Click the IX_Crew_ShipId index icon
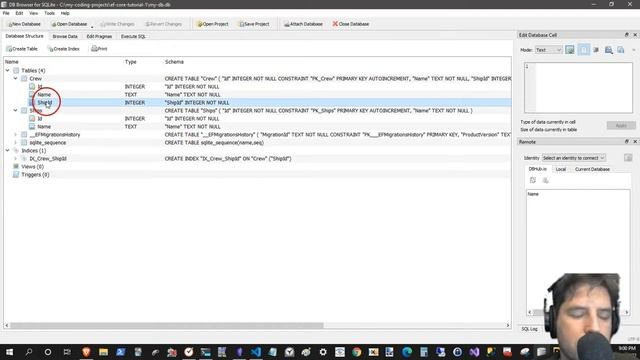This screenshot has width=640, height=360. tap(24, 158)
